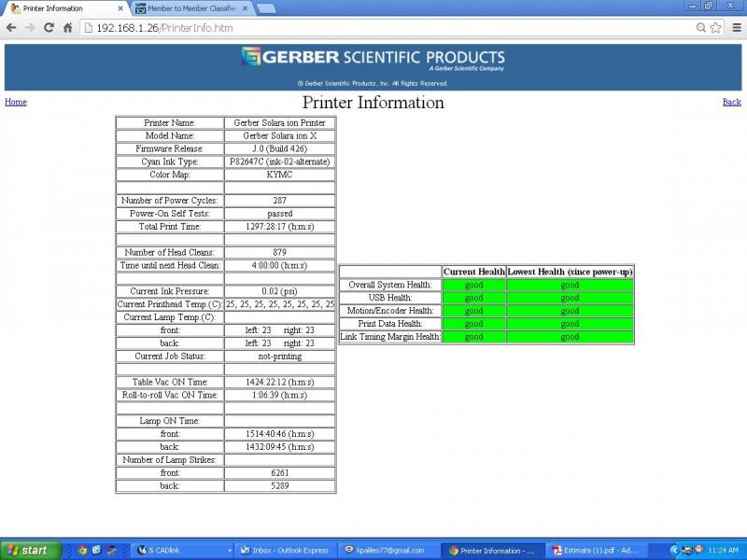Screen dimensions: 747x560
Task: Open kpalleo77@gmail.com taskbar window
Action: click(388, 551)
